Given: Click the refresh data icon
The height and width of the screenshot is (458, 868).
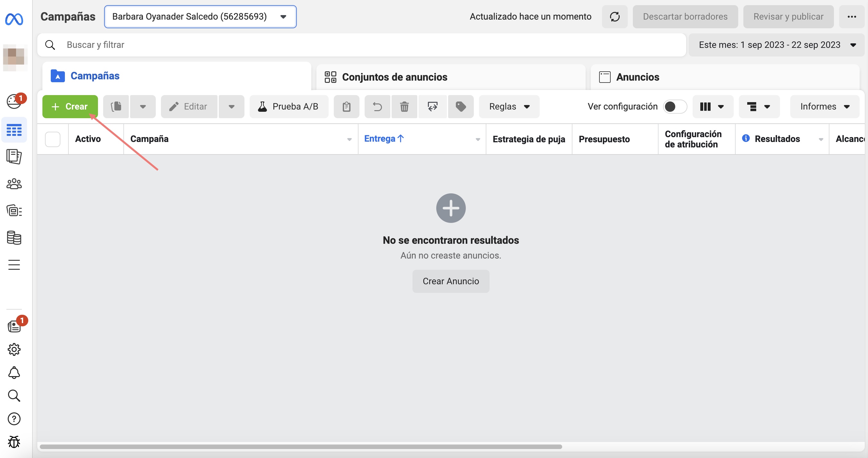Looking at the screenshot, I should pyautogui.click(x=614, y=16).
